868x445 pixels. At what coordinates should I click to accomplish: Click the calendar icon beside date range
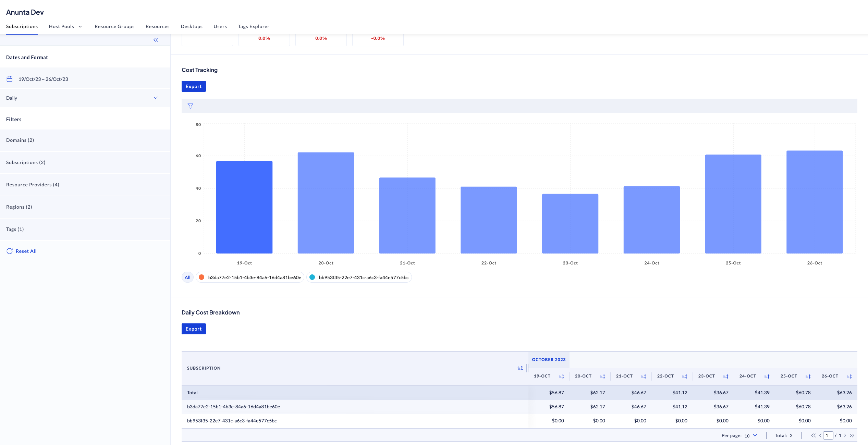point(10,79)
